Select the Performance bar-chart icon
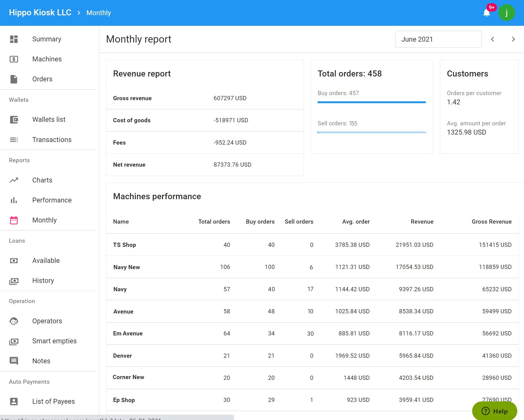Screen dimensions: 524x420 pyautogui.click(x=14, y=200)
